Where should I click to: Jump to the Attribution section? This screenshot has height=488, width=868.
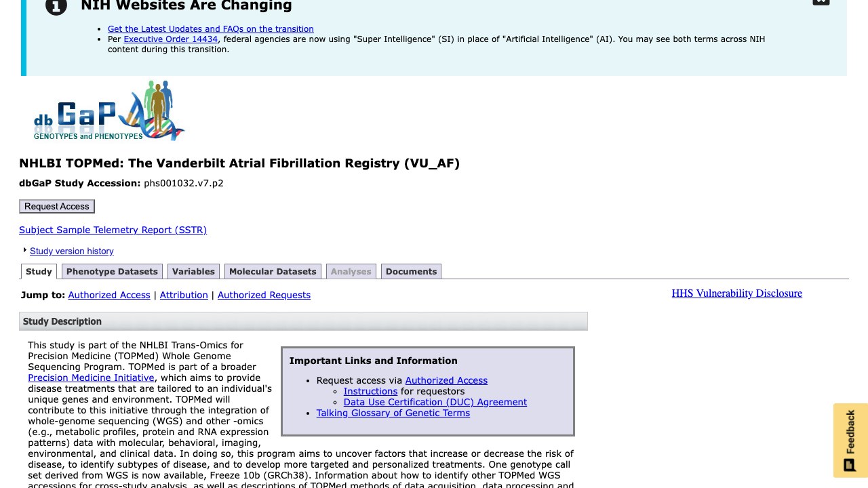click(x=184, y=295)
